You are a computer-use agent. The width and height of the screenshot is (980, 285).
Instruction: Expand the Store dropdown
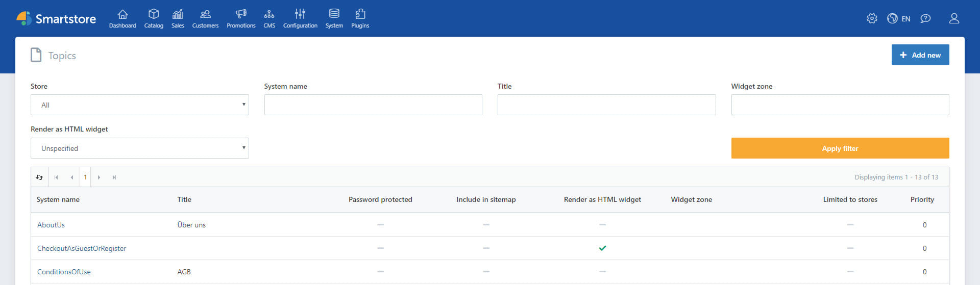coord(139,105)
